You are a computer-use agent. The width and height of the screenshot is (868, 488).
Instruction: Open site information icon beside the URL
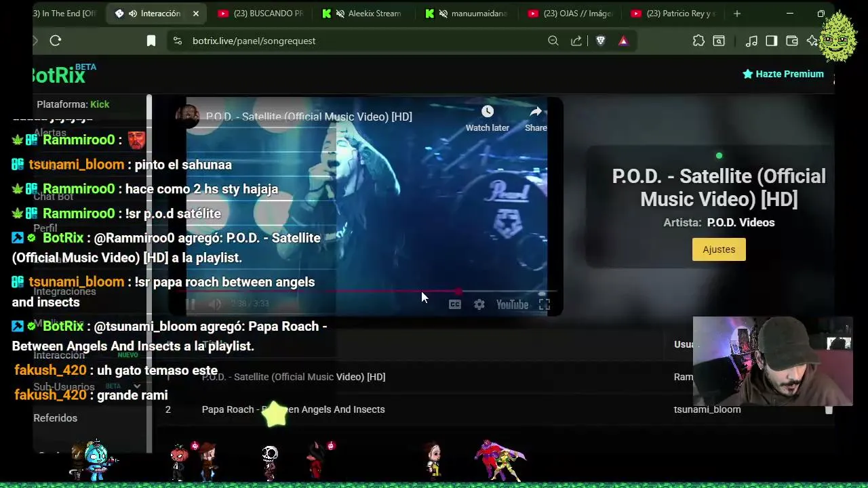coord(178,41)
